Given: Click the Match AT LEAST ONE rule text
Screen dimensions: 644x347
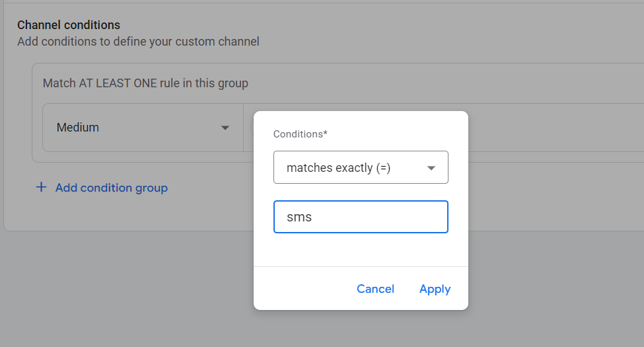Looking at the screenshot, I should (x=145, y=83).
